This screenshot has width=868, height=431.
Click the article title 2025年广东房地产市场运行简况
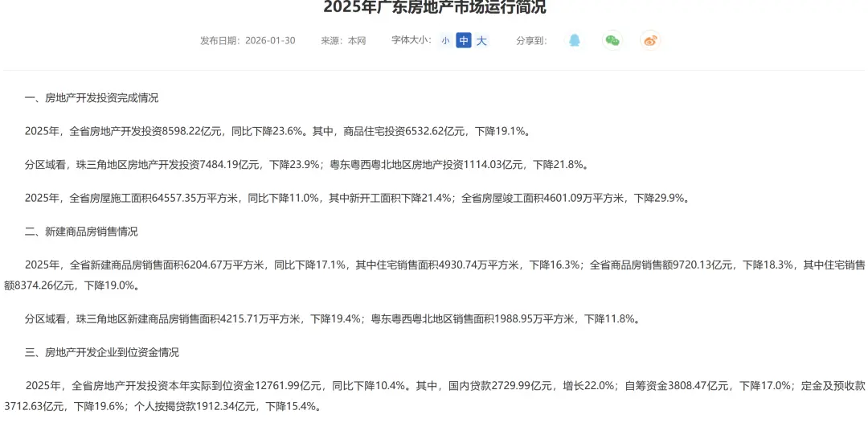coord(434,8)
